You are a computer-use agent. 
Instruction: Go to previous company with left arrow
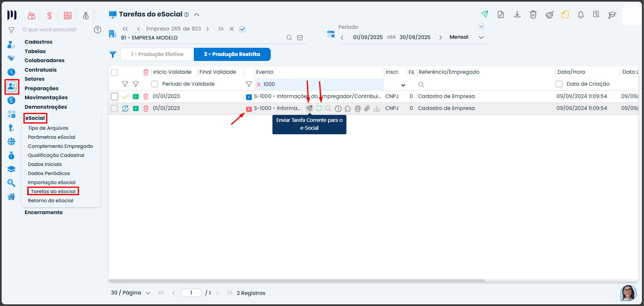(138, 29)
